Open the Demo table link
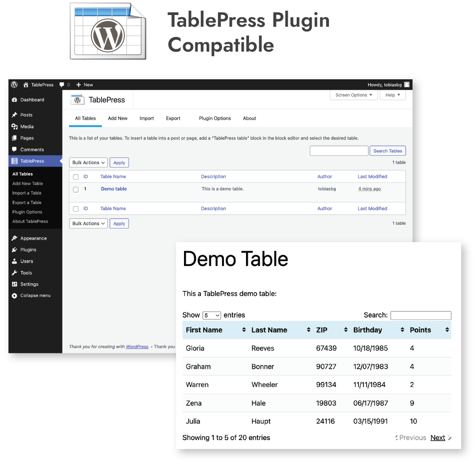 tap(114, 189)
